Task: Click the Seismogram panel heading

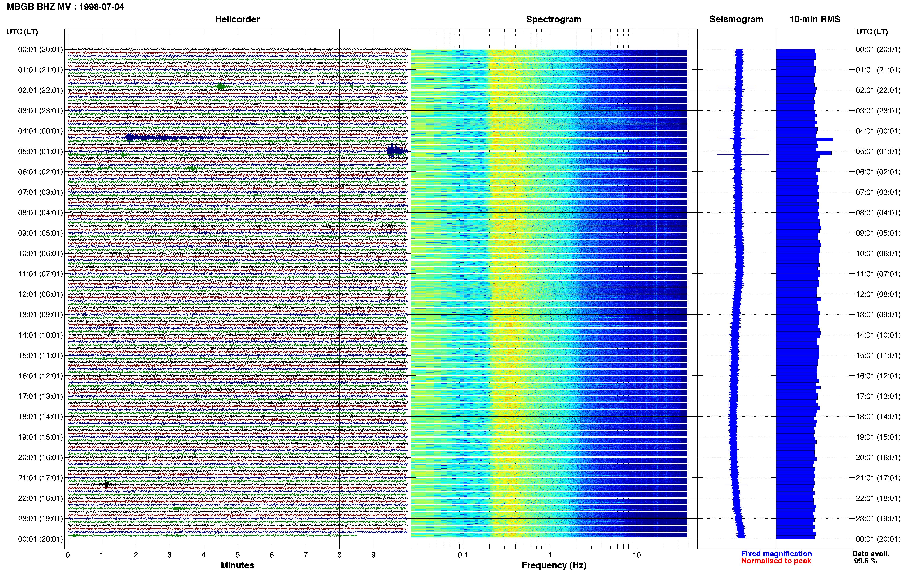Action: point(736,19)
